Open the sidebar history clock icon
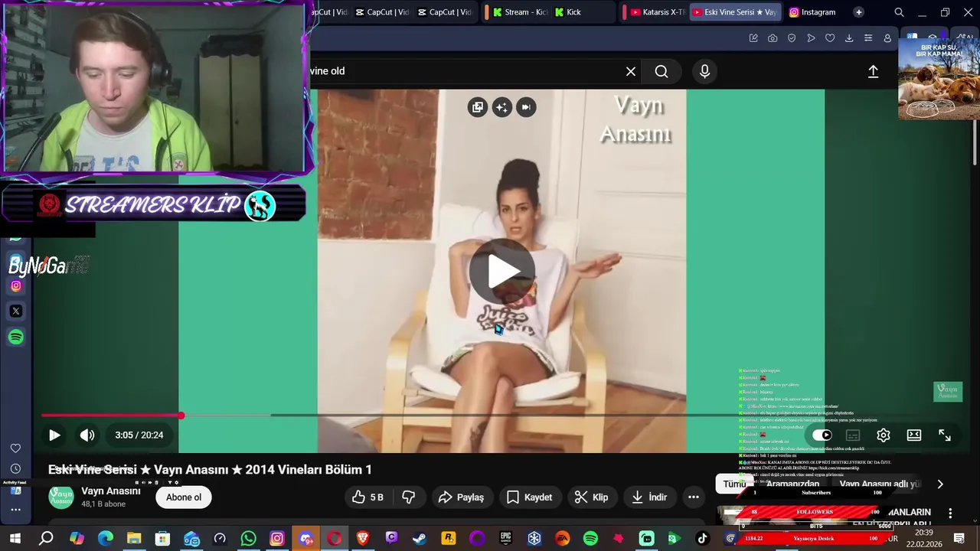980x551 pixels. (x=15, y=468)
